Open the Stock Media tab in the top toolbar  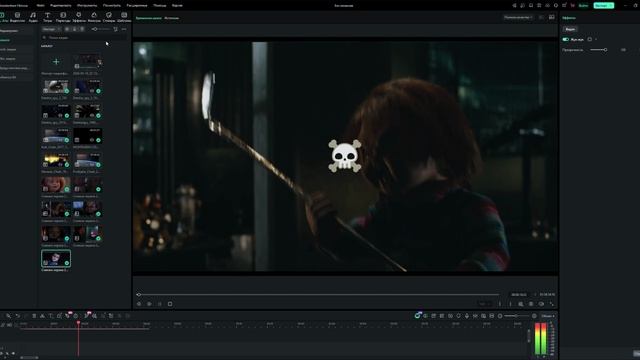click(x=17, y=17)
